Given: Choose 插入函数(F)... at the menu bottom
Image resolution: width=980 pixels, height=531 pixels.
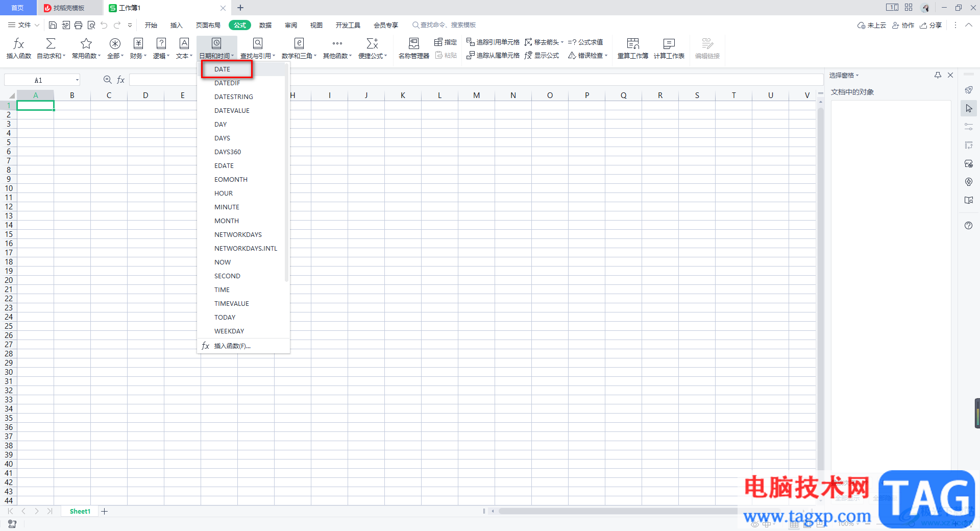Looking at the screenshot, I should [x=243, y=346].
